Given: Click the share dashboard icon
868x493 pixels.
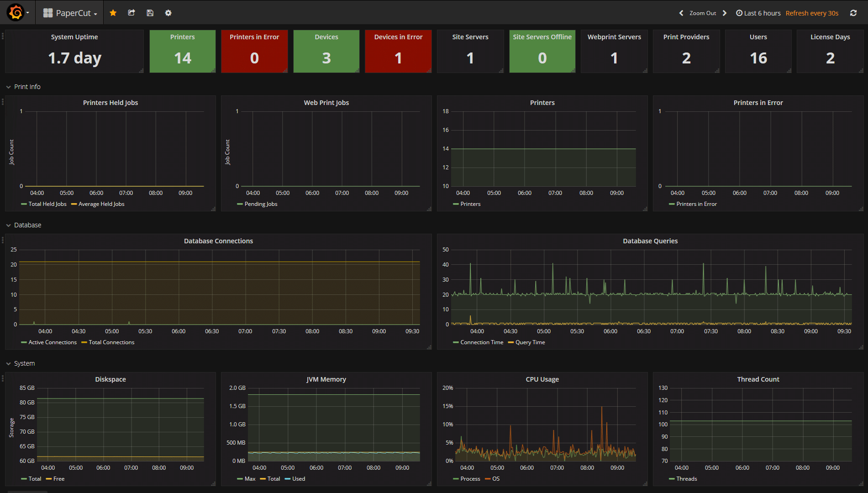Looking at the screenshot, I should (132, 13).
